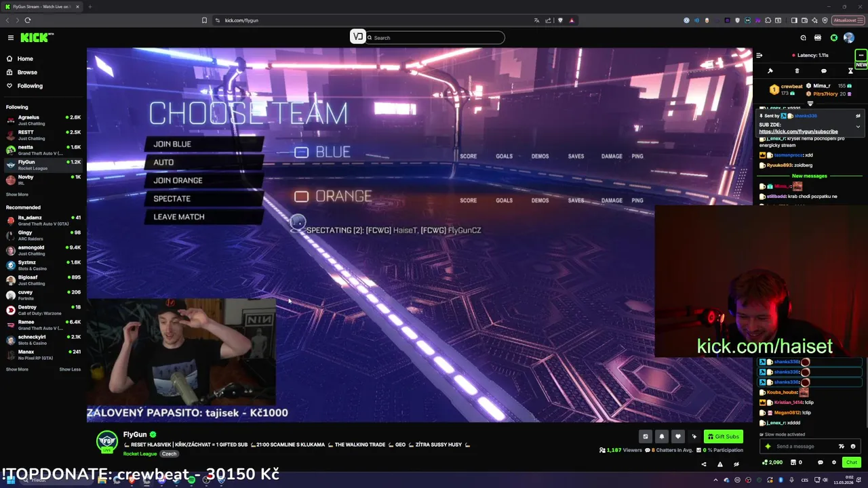Viewport: 868px width, 488px height.
Task: Click the share stream icon
Action: click(703, 464)
